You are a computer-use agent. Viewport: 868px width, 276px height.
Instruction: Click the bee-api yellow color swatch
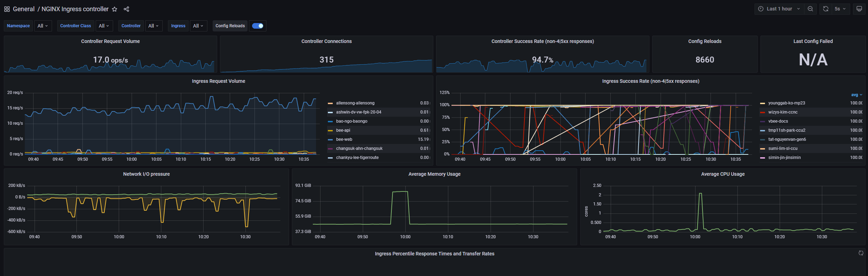(x=330, y=130)
